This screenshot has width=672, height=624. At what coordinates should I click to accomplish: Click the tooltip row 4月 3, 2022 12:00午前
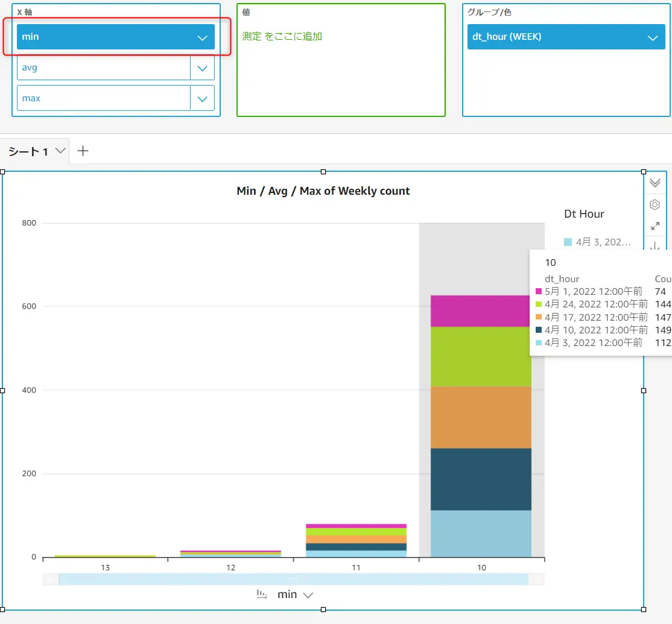click(x=594, y=343)
